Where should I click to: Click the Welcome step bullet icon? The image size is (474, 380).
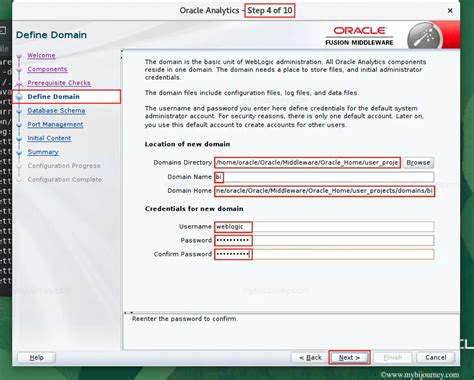[19, 56]
